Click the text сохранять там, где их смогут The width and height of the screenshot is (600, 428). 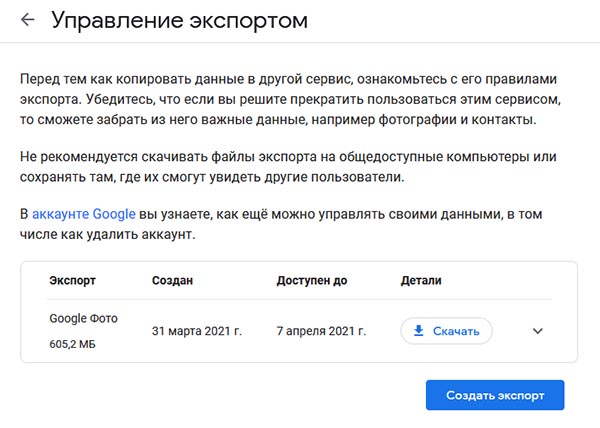112,177
